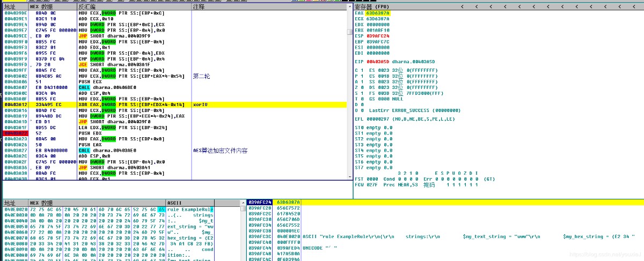Select the ADD ESP,0x8 instruction
The height and width of the screenshot is (261, 644).
point(94,156)
